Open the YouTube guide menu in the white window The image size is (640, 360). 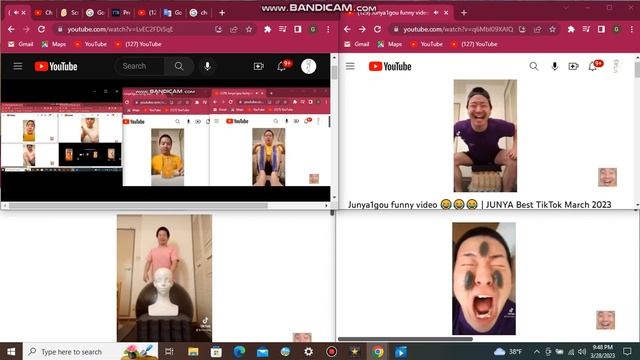click(x=350, y=66)
